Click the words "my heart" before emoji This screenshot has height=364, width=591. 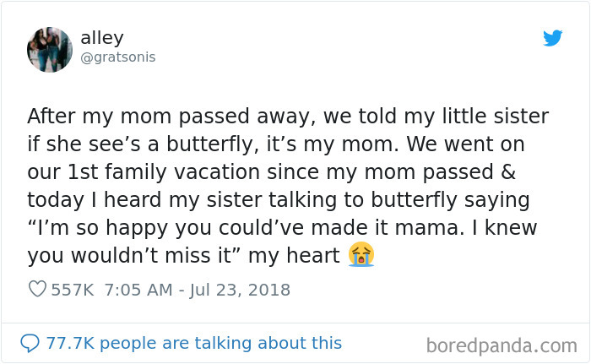click(x=294, y=255)
